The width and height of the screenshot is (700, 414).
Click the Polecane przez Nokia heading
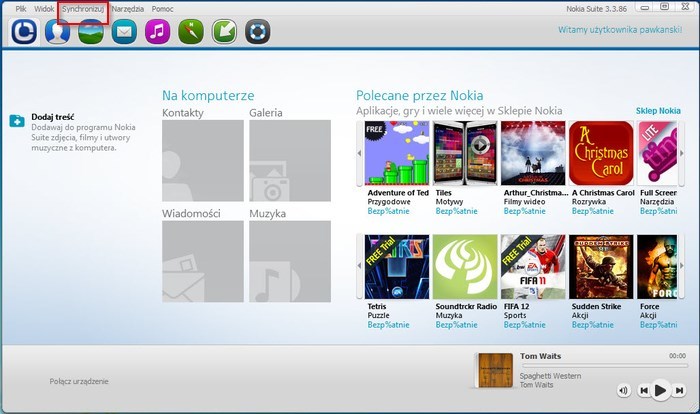click(x=420, y=95)
